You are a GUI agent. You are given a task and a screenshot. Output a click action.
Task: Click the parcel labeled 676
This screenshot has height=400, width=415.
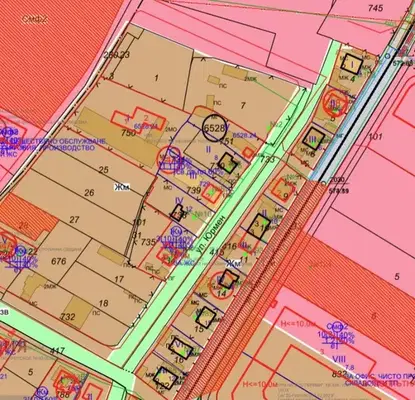point(59,261)
